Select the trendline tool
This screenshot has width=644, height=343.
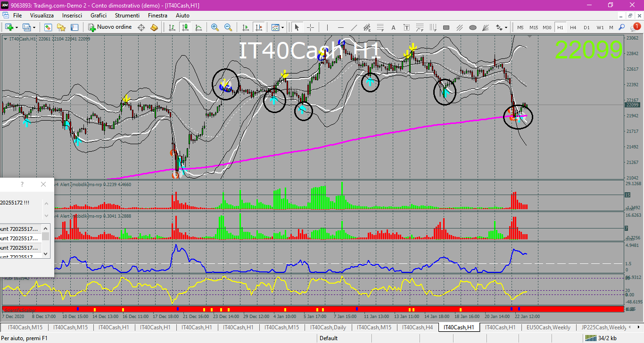(354, 27)
